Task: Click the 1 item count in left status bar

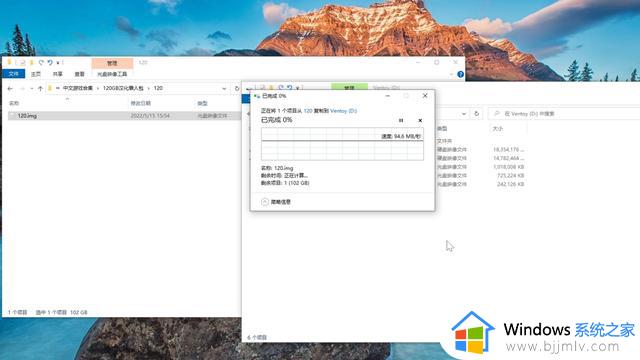Action: (17, 312)
